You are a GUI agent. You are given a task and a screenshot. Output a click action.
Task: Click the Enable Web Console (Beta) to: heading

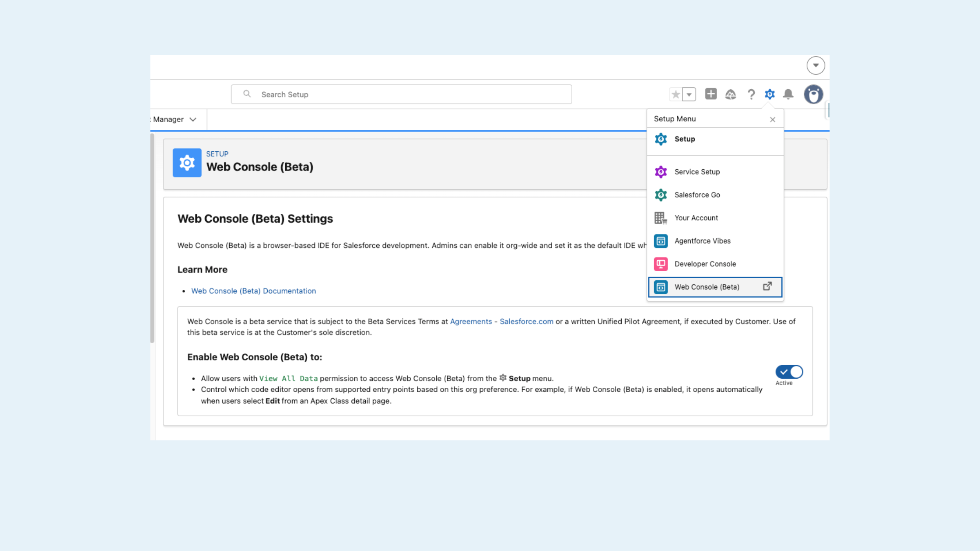[x=255, y=357]
